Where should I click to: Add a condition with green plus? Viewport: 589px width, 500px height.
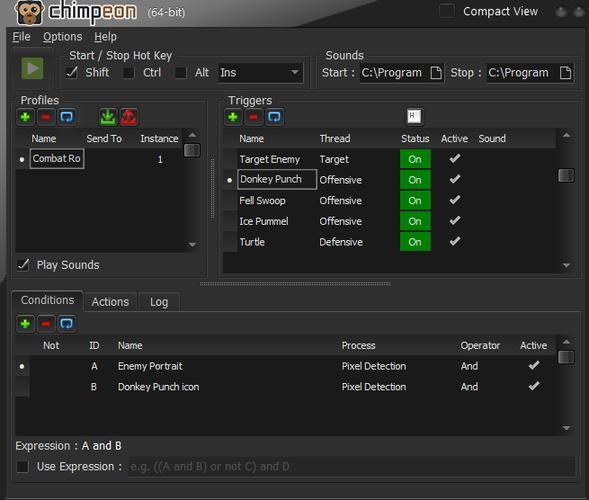point(25,323)
